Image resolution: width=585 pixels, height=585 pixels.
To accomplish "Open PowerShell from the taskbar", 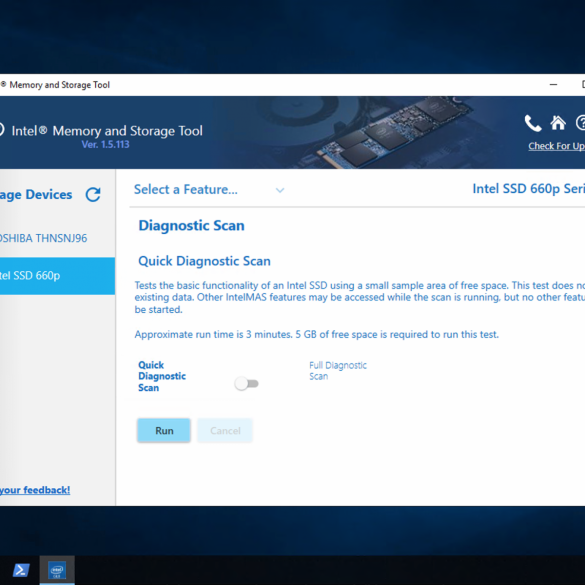I will coord(21,570).
